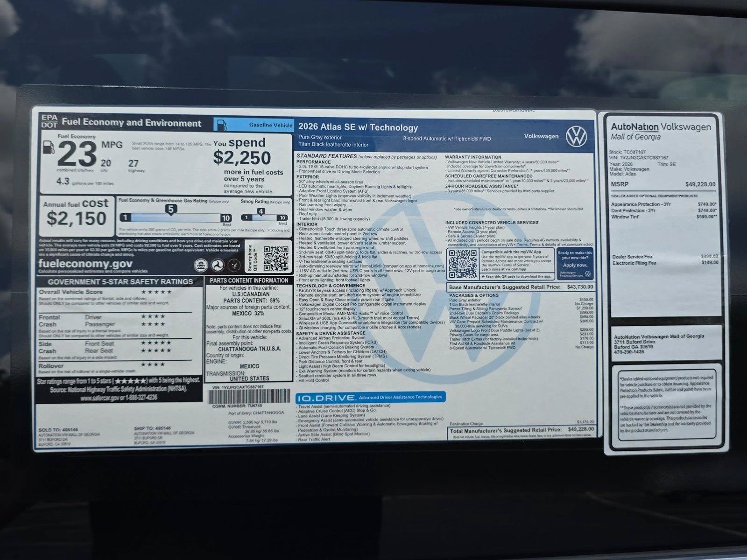Tap GOVERNMENT 5-STAR SAFETY RATINGS header
The height and width of the screenshot is (560, 747).
click(x=120, y=282)
